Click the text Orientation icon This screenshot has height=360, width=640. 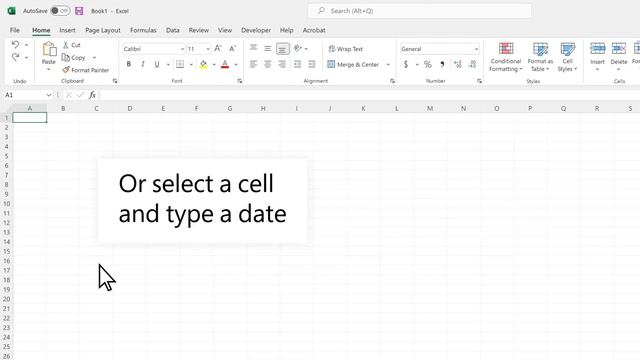(298, 48)
